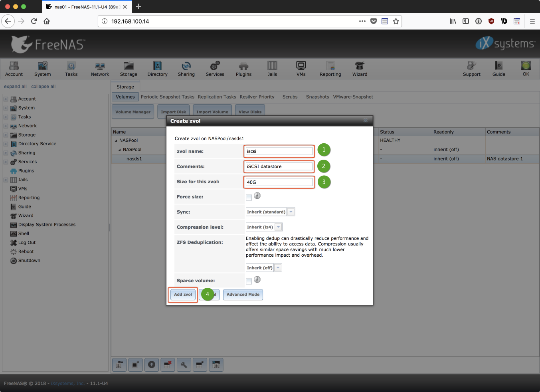540x392 pixels.
Task: Expand the Sharing tree node in sidebar
Action: 6,153
